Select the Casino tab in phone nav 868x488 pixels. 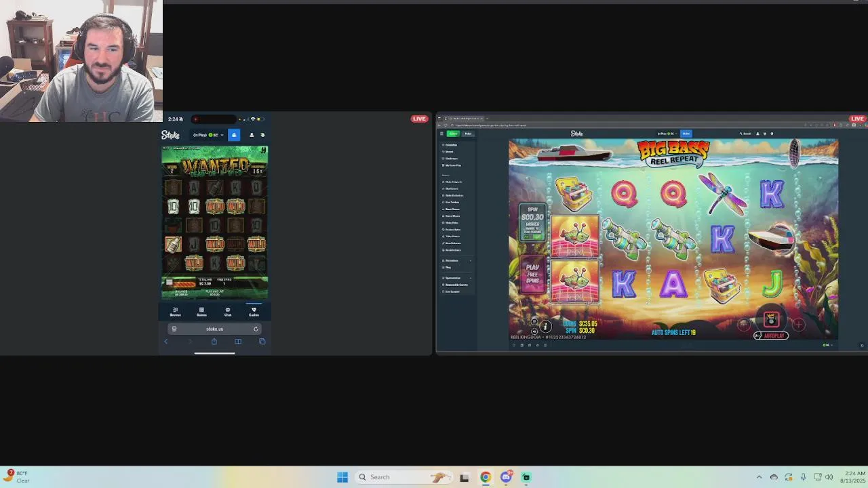(254, 312)
